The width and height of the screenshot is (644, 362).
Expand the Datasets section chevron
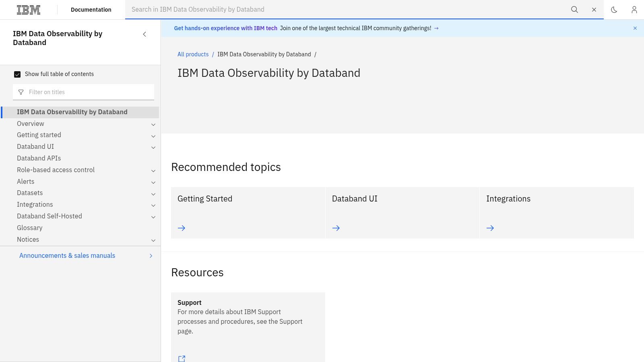coord(153,194)
